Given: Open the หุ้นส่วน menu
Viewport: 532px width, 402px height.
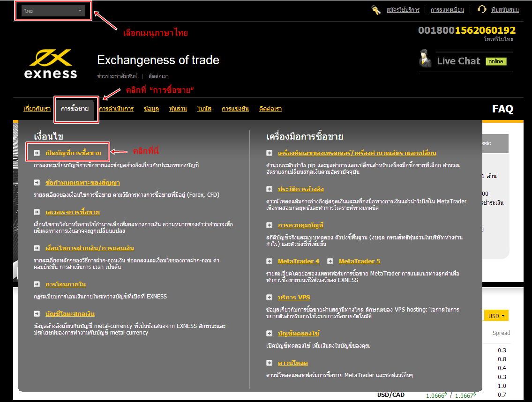Looking at the screenshot, I should coord(178,109).
